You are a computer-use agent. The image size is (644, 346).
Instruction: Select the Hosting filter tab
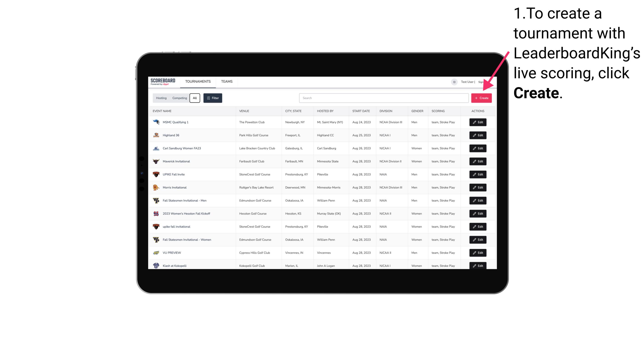[x=161, y=98]
